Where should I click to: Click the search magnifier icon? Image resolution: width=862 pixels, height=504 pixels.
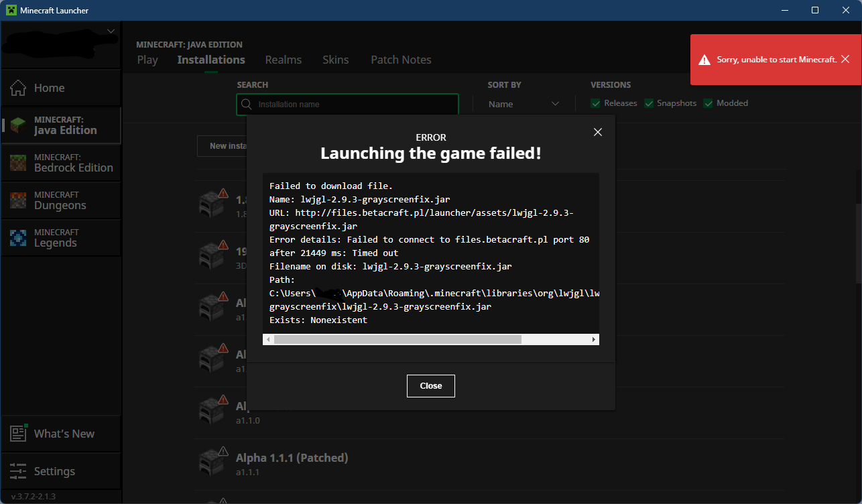[247, 105]
